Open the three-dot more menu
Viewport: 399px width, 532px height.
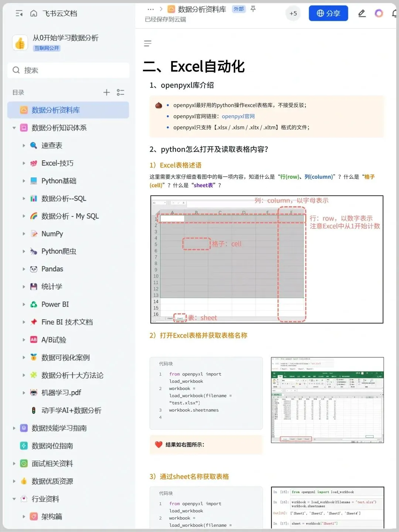[150, 9]
